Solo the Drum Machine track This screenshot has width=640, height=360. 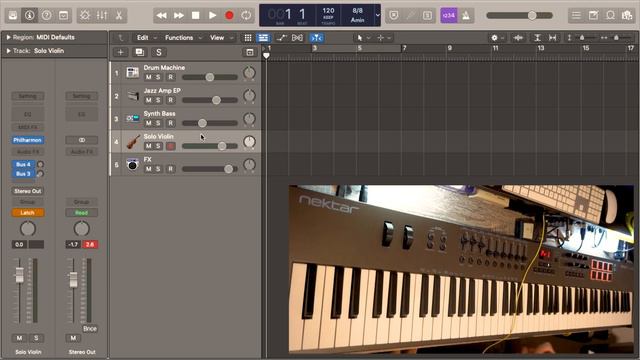[x=158, y=77]
